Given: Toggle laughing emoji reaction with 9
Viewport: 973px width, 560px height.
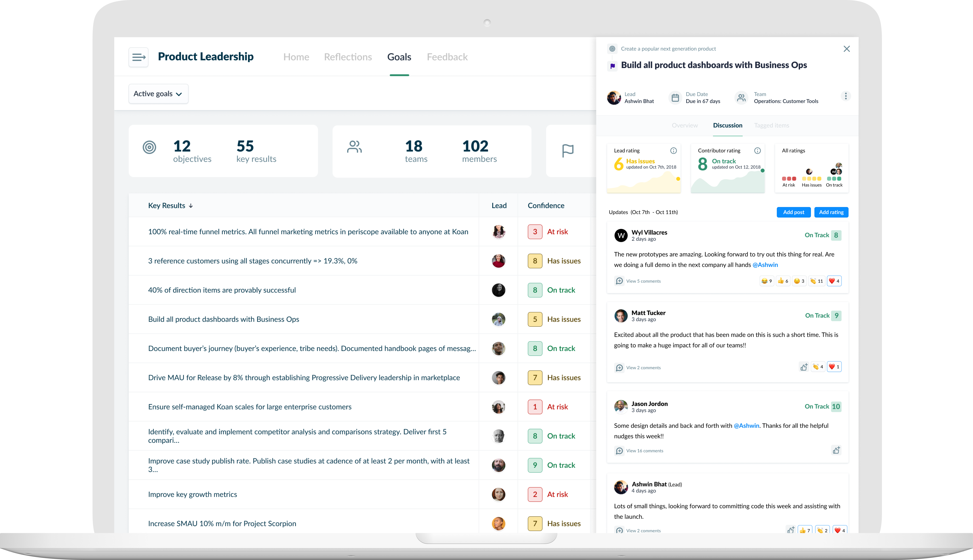Looking at the screenshot, I should tap(767, 281).
